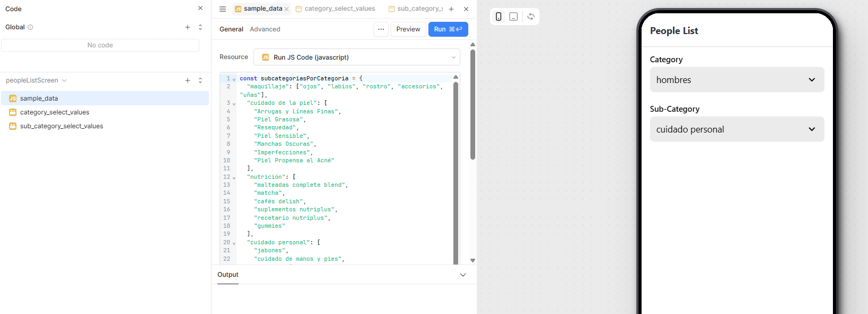Open the Advanced settings tab
868x314 pixels.
pos(265,29)
